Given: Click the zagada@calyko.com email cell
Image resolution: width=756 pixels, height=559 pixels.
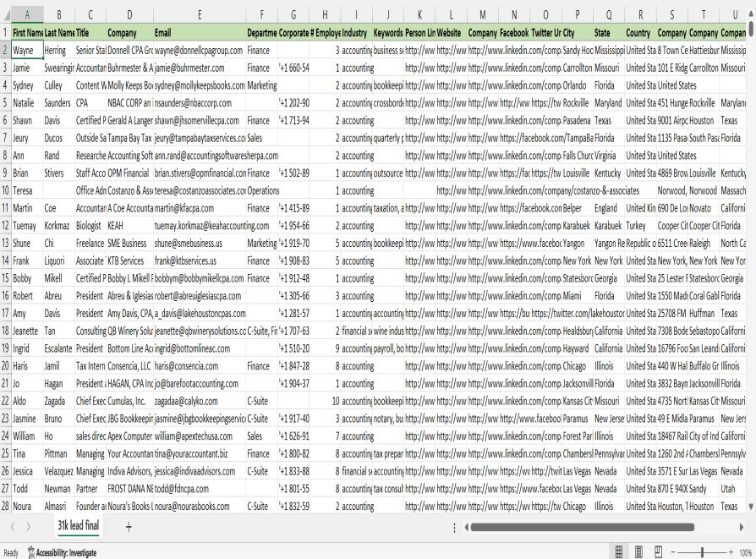Looking at the screenshot, I should click(x=199, y=402).
